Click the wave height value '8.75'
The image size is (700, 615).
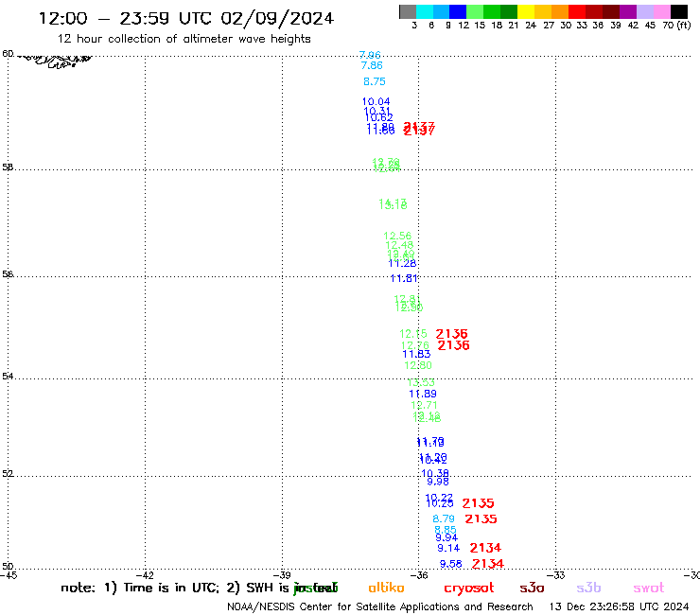pyautogui.click(x=374, y=81)
